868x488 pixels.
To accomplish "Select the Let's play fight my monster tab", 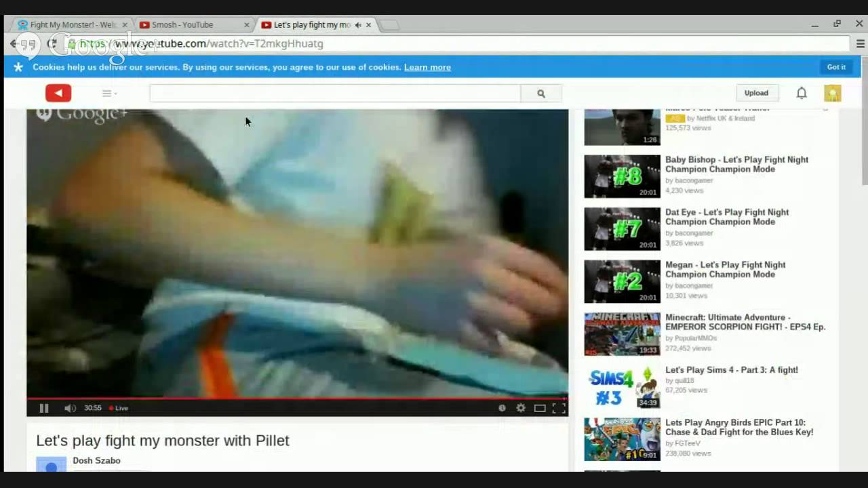I will coord(312,24).
